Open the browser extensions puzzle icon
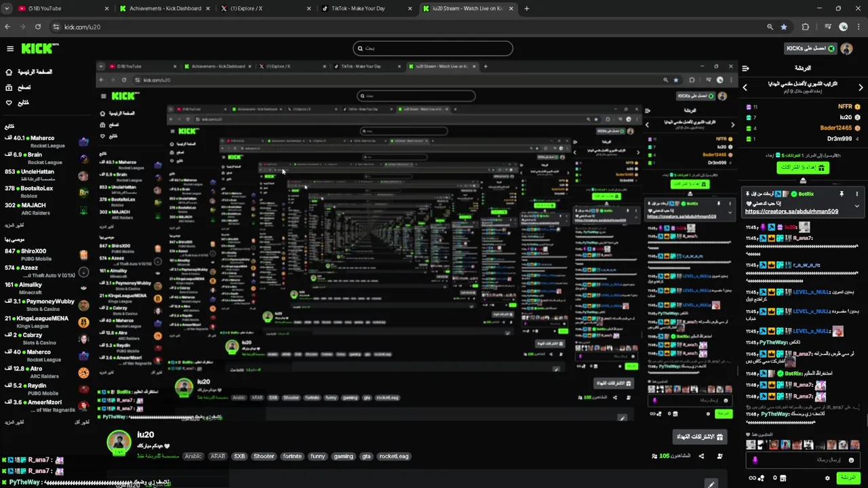Screen dimensions: 868x488 pos(806,27)
